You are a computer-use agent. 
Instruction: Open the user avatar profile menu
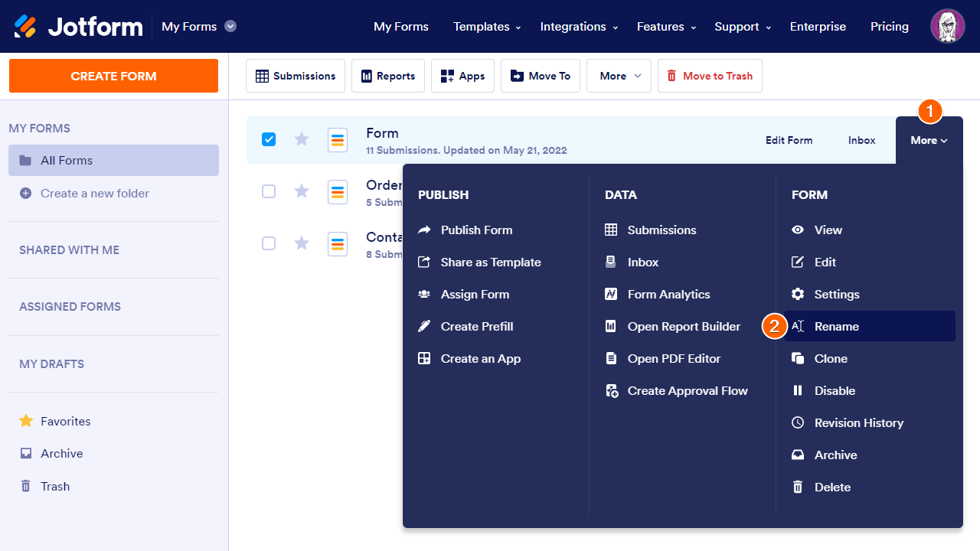pyautogui.click(x=947, y=26)
